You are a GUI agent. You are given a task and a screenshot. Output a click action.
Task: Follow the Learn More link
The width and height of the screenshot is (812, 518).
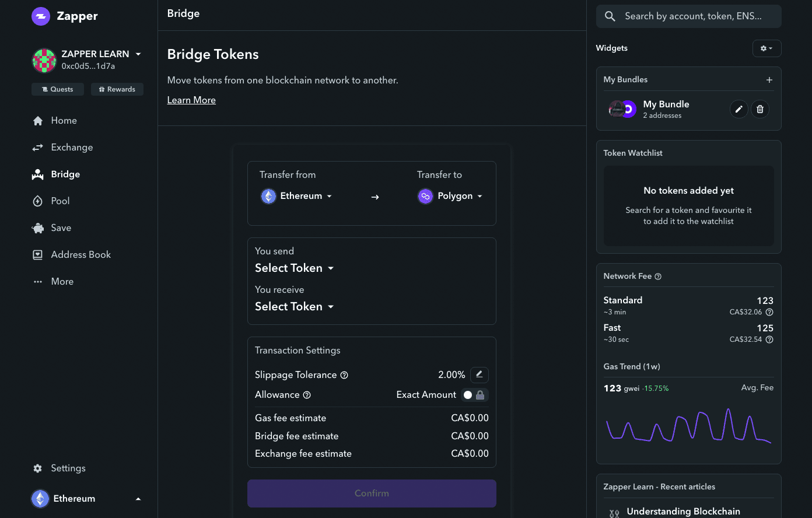191,100
